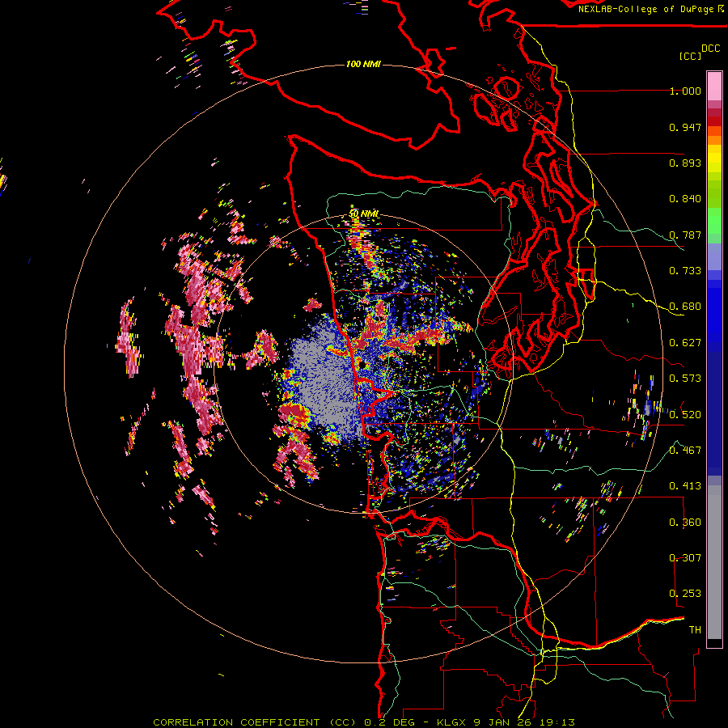Select the pink top color bar segment

[714, 87]
